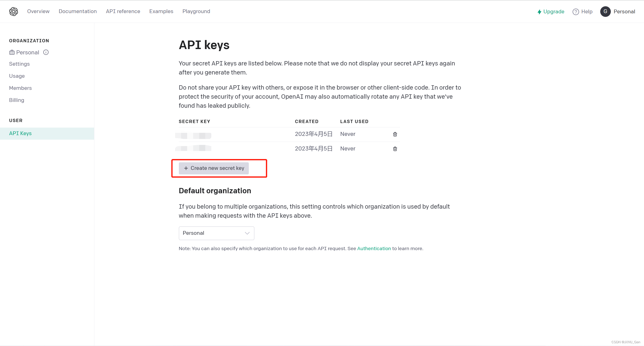Expand the Personal account menu at top right

[624, 12]
